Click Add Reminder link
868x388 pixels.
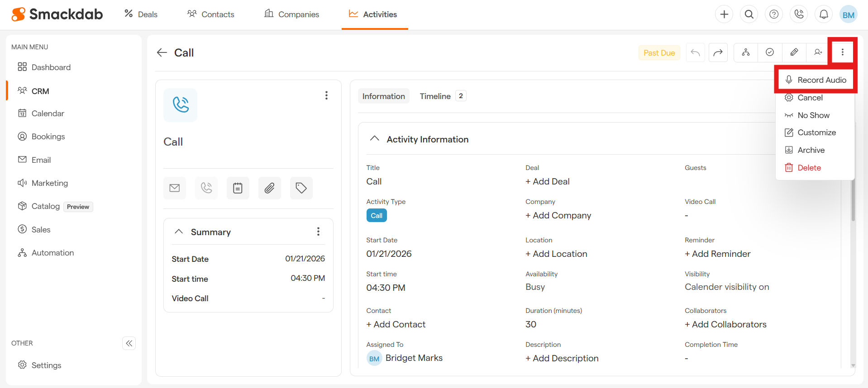[717, 254]
